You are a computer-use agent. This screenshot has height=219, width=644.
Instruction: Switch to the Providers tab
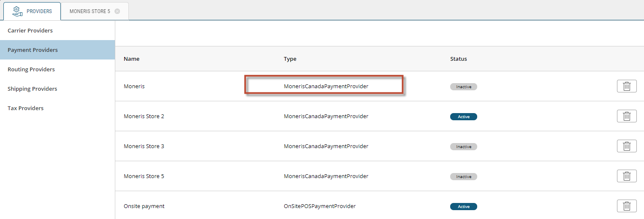pos(39,11)
